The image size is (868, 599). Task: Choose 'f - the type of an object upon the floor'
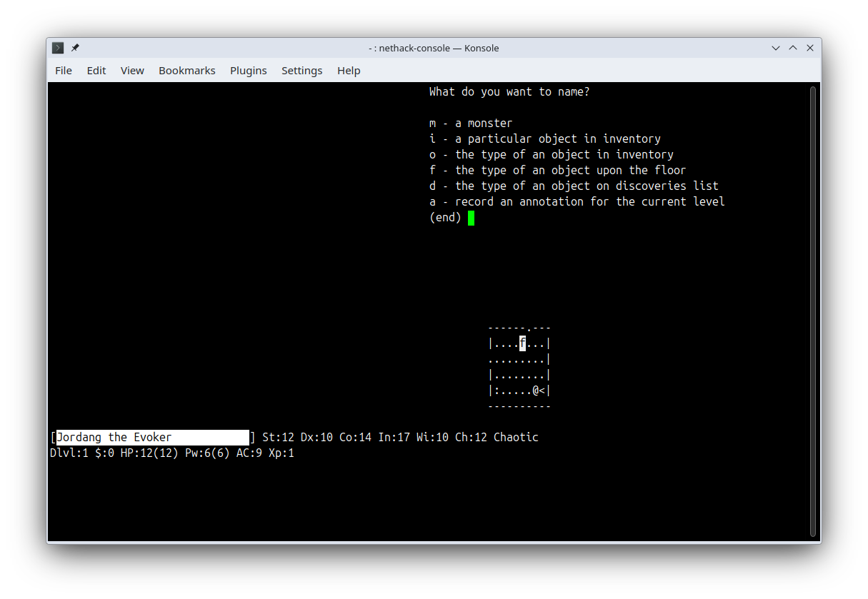point(558,170)
